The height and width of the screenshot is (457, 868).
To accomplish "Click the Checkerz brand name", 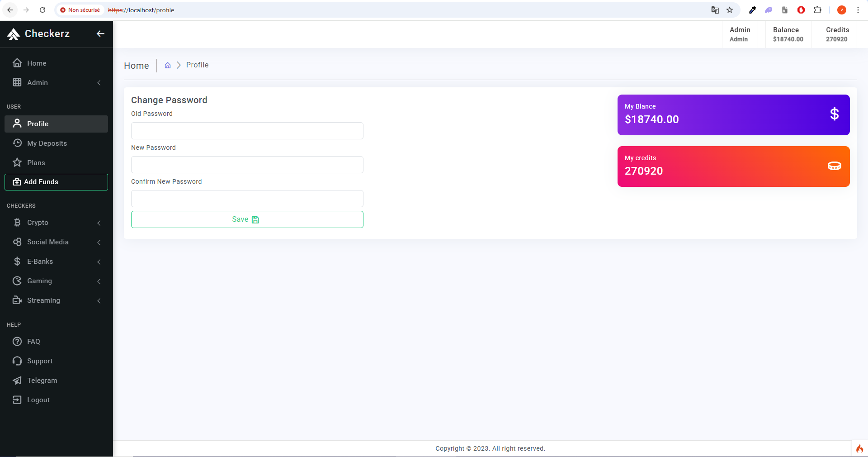I will click(x=47, y=34).
